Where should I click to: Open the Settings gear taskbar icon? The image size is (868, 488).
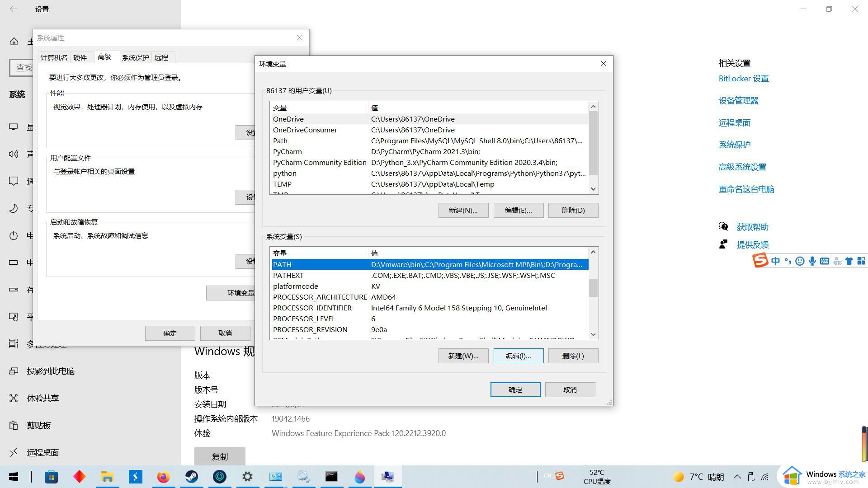[x=247, y=477]
